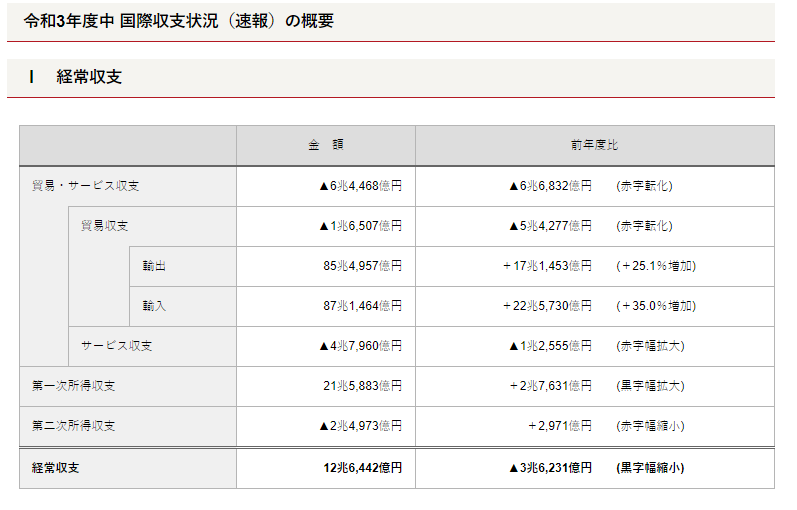Click the Ⅰ 経常収支 section heading
The height and width of the screenshot is (510, 797).
[76, 77]
